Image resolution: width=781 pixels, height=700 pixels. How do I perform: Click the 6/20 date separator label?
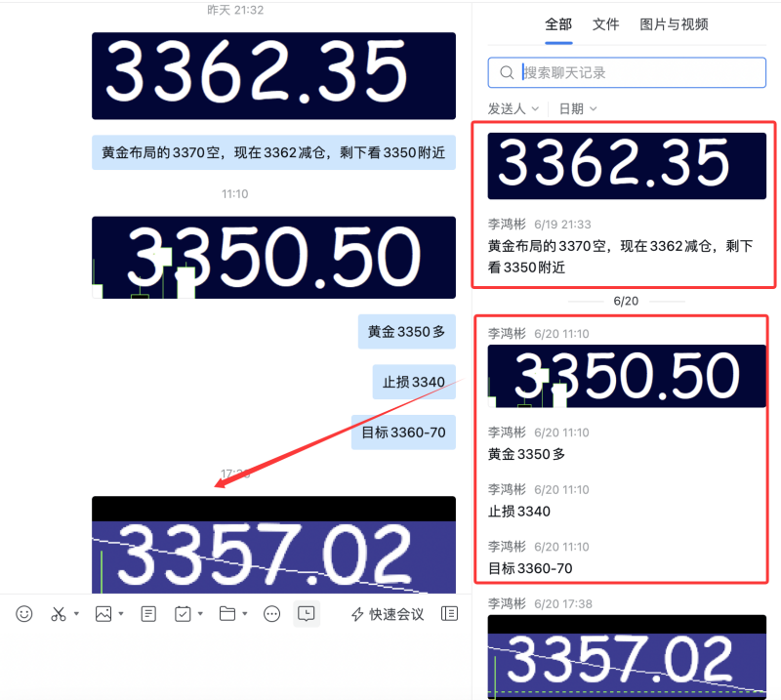626,301
